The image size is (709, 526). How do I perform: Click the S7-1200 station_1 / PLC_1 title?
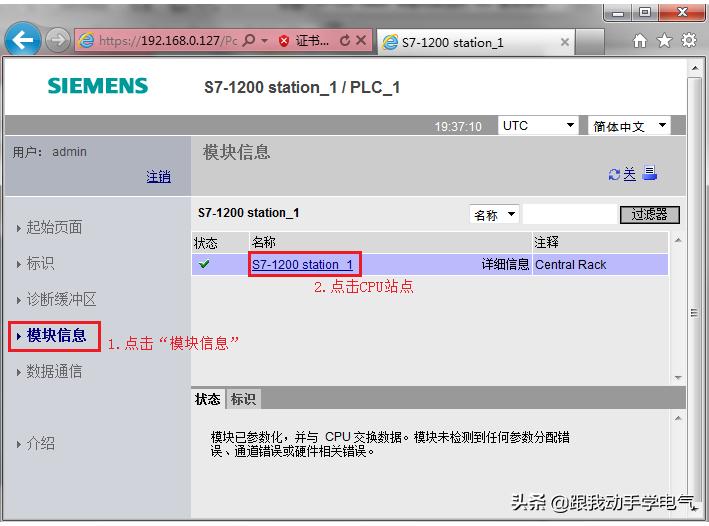coord(302,87)
